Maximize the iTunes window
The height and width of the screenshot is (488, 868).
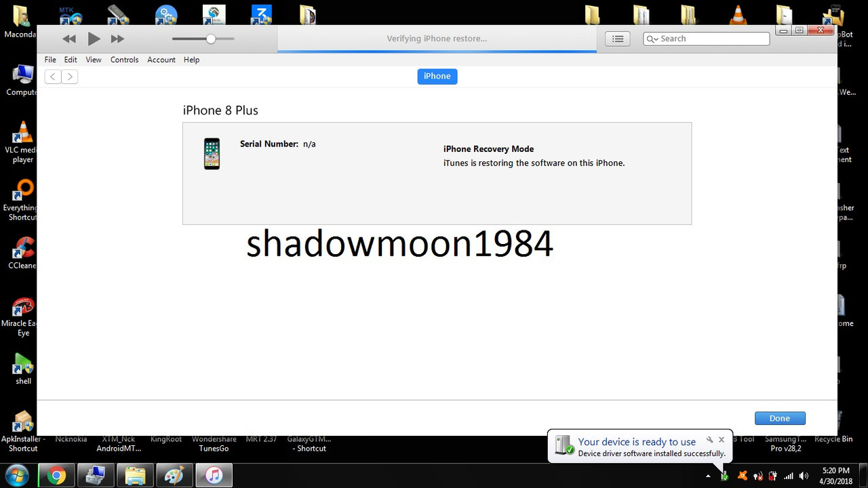[800, 31]
